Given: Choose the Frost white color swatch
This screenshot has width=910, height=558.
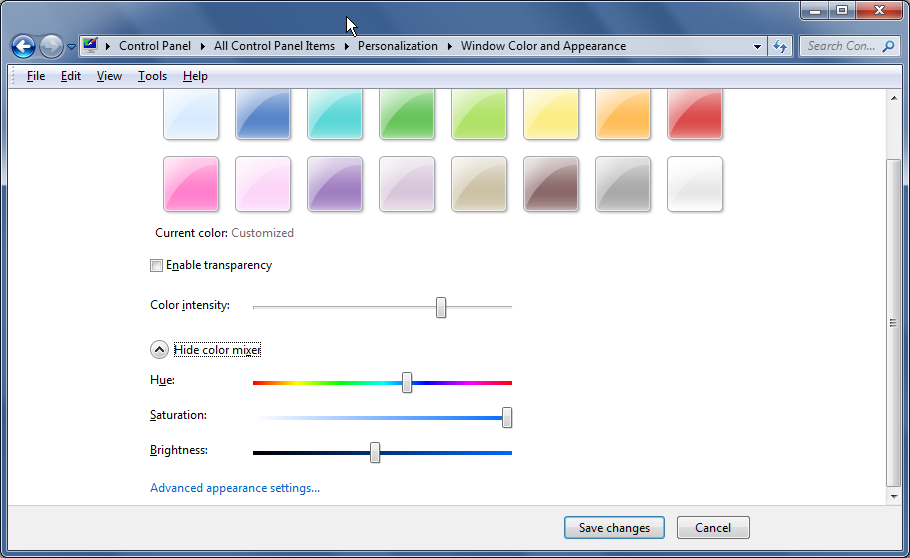Looking at the screenshot, I should tap(695, 183).
